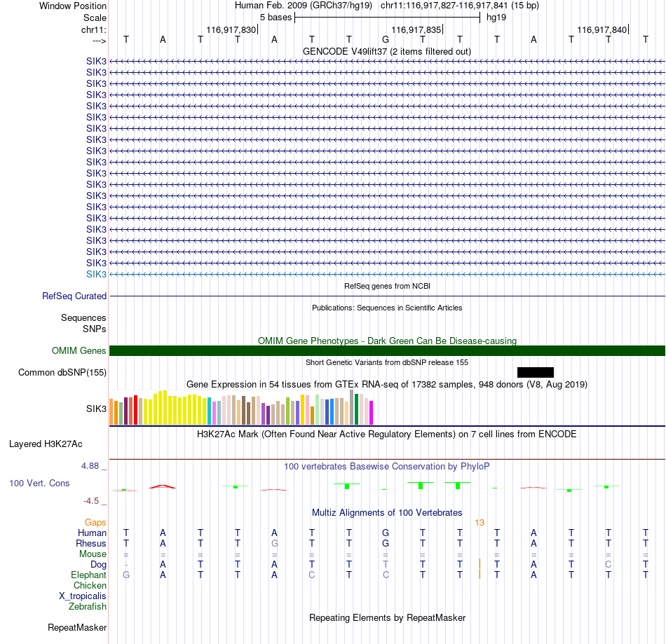Click the Window Position label

click(73, 6)
